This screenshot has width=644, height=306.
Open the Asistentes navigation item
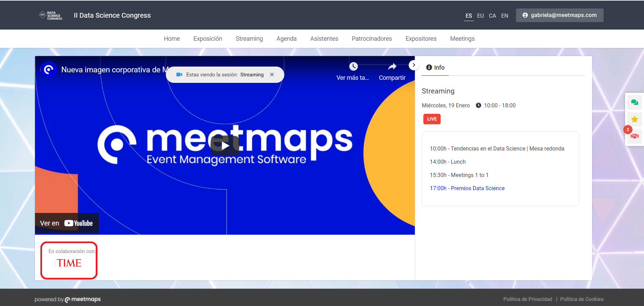[x=324, y=39]
